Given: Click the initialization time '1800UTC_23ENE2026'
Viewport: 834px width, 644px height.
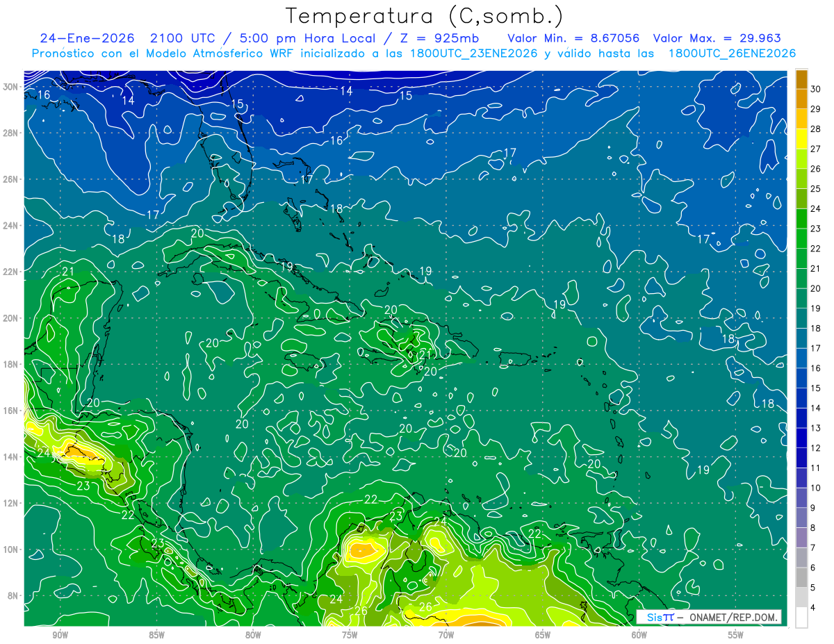Looking at the screenshot, I should [x=474, y=53].
